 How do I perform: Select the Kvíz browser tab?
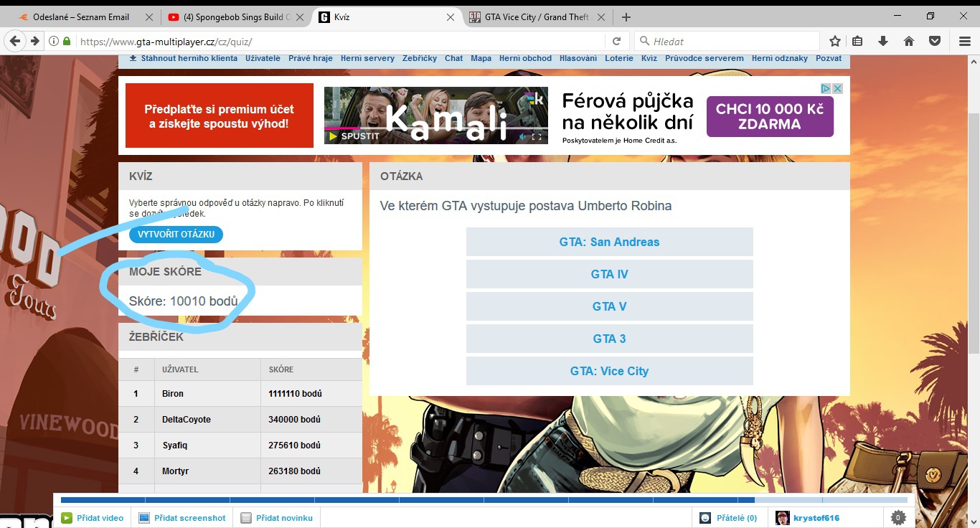(386, 17)
